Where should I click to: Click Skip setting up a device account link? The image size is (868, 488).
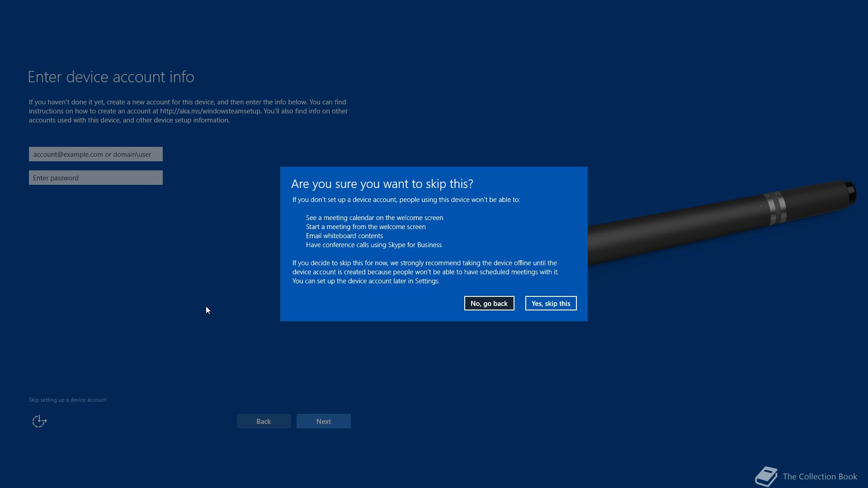click(x=67, y=400)
